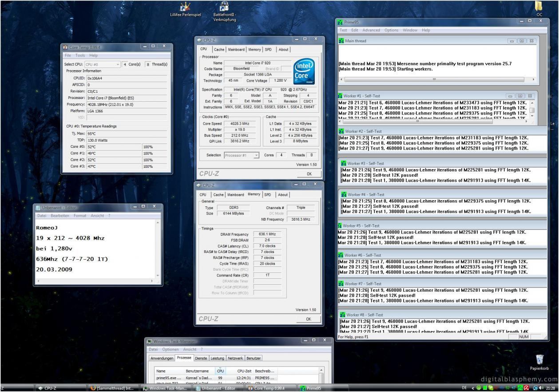Click the Prime95 icon on Main thread window

tap(341, 41)
